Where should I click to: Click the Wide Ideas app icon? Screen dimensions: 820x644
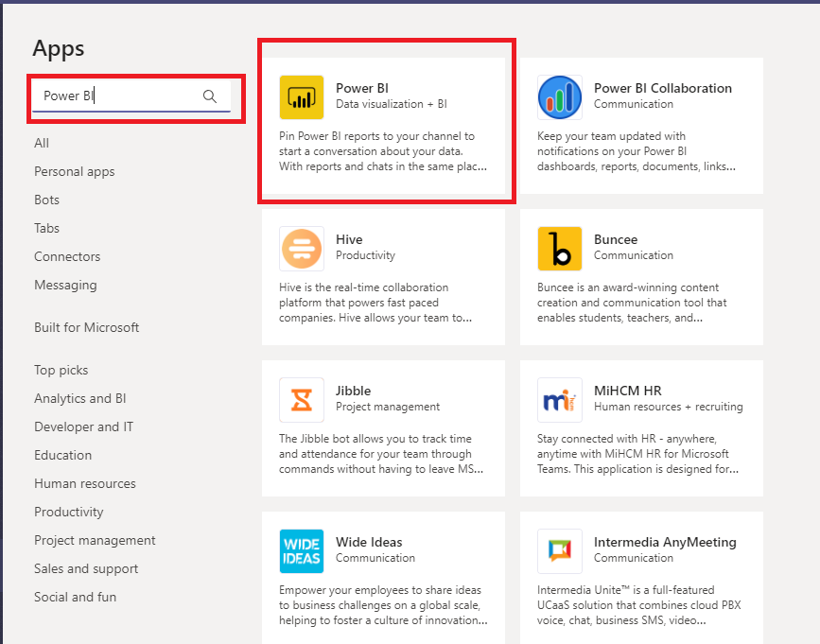tap(301, 551)
